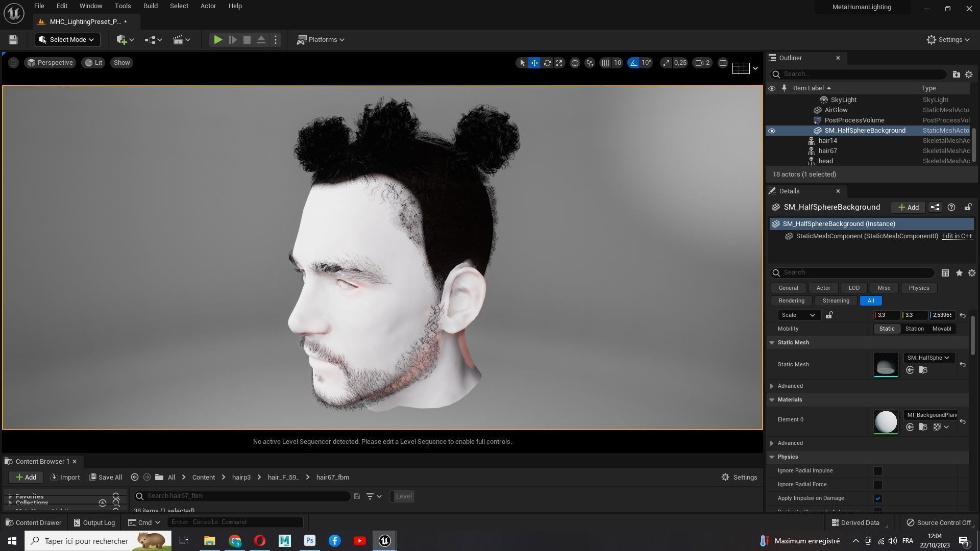The width and height of the screenshot is (980, 551).
Task: Open the Build menu
Action: [150, 6]
